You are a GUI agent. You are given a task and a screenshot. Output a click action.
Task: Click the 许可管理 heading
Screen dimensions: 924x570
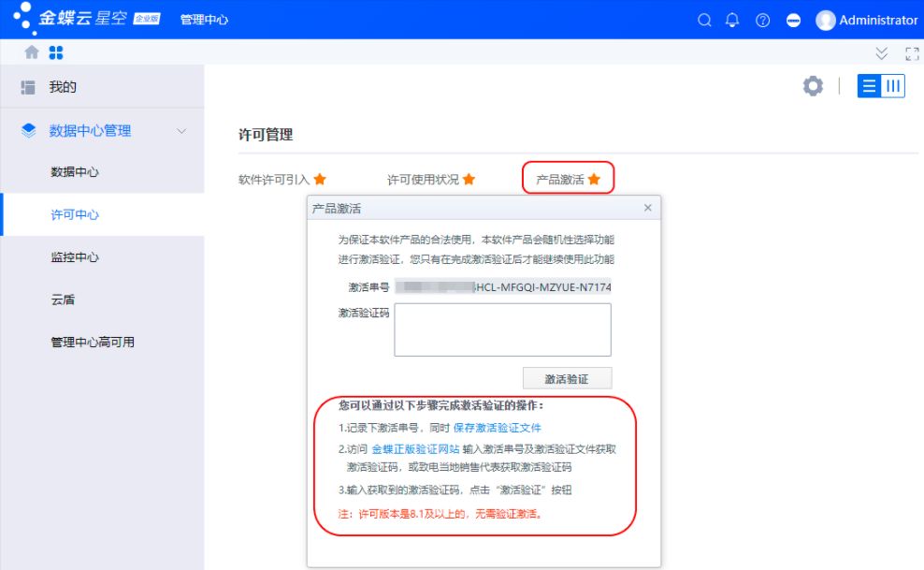tap(266, 135)
